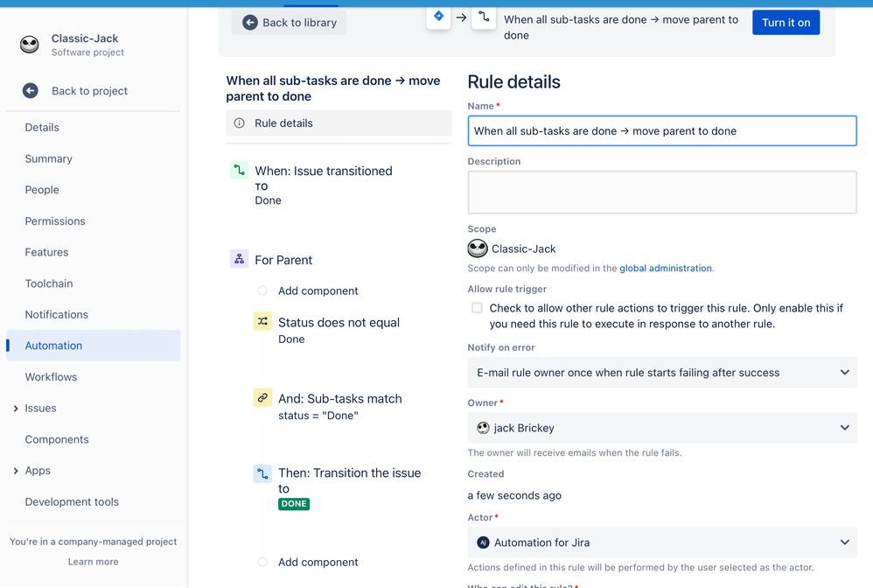Click the Add component circle under For Parent
873x588 pixels.
pos(262,290)
